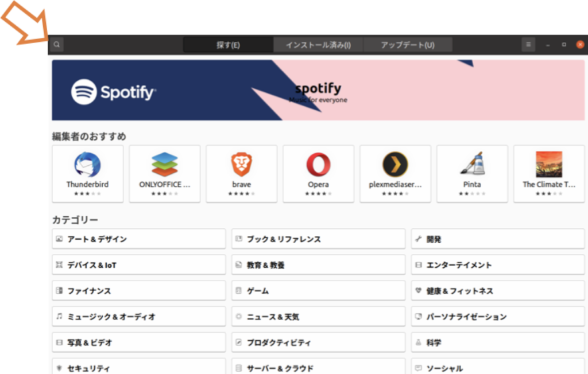This screenshot has width=588, height=374.
Task: Open the アート＆デザイン category
Action: (x=139, y=239)
